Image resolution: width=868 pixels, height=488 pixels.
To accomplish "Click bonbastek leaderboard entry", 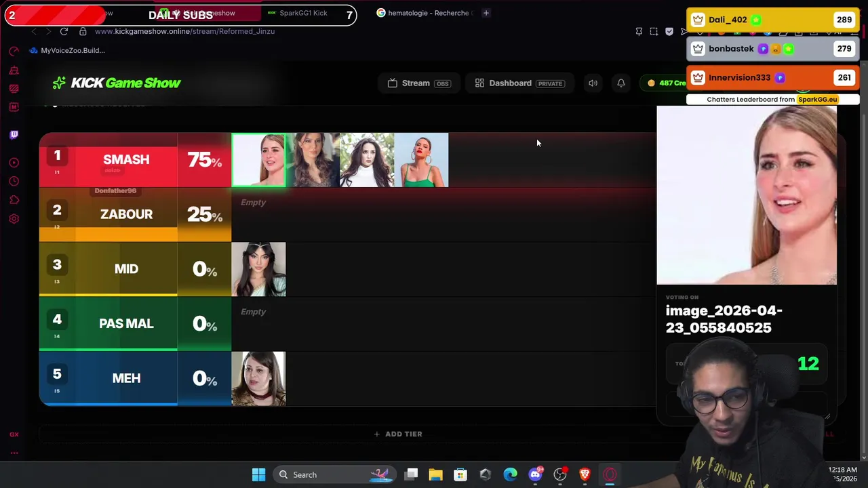I will 773,49.
